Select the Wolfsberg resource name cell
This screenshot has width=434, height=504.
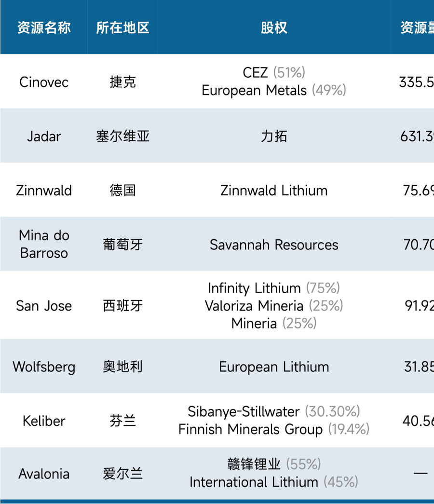tap(44, 367)
